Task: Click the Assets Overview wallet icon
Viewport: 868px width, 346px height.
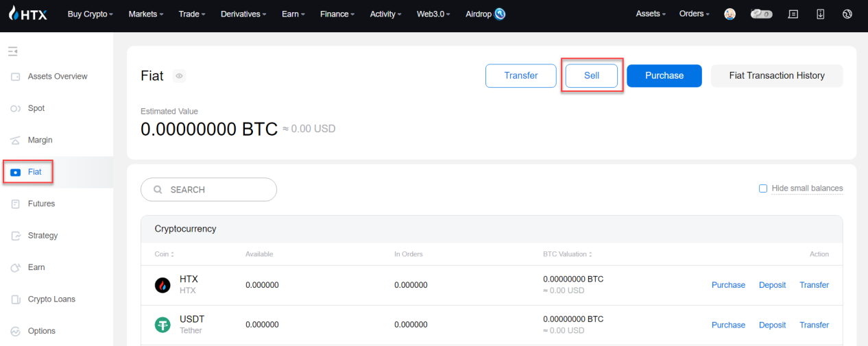Action: click(x=15, y=77)
